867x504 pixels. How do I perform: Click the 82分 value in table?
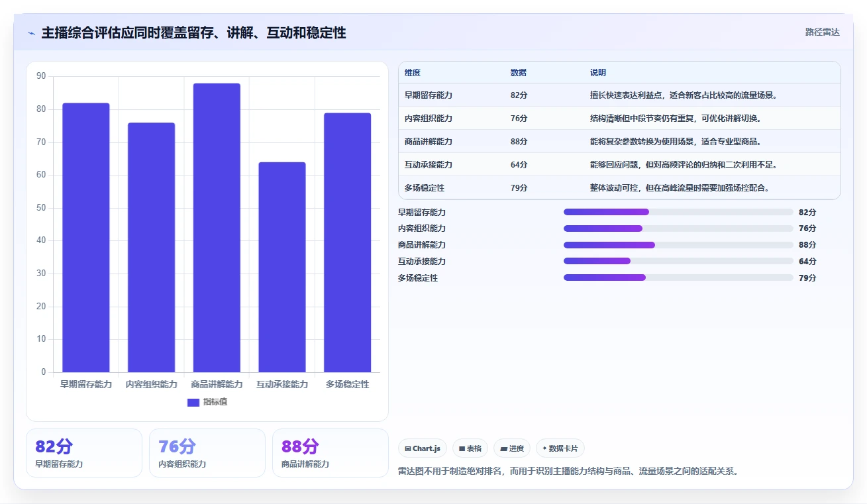point(519,95)
